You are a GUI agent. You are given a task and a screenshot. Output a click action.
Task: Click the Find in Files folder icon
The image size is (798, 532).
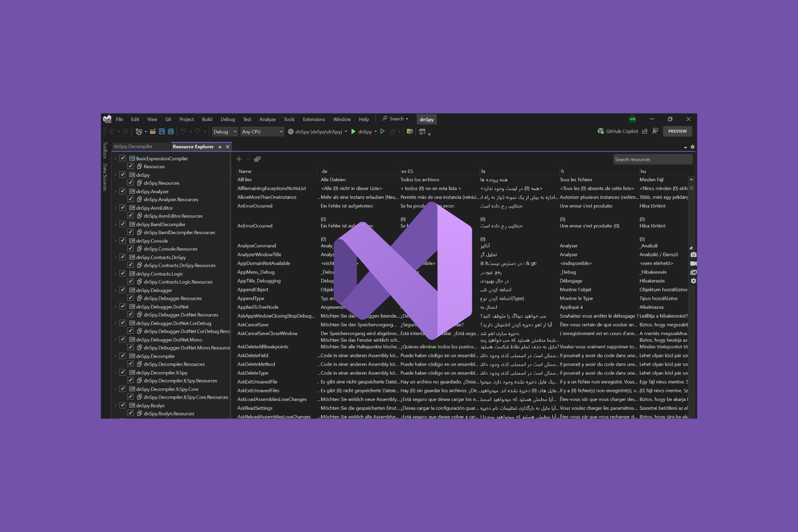pyautogui.click(x=410, y=132)
